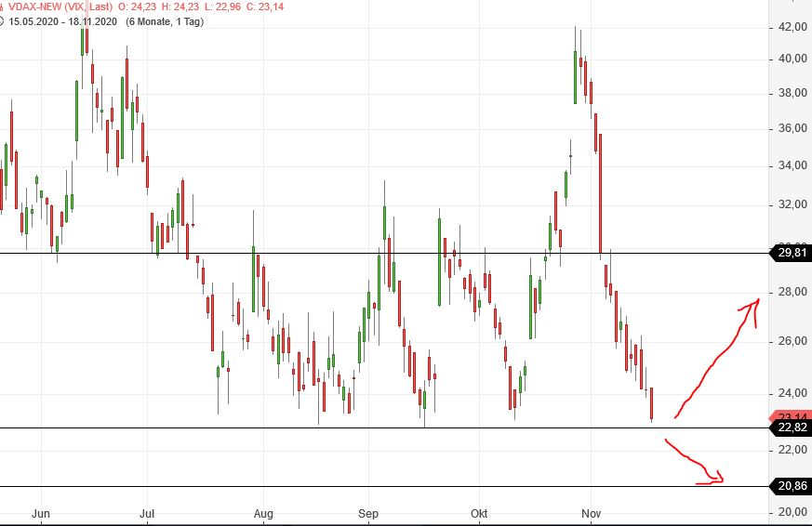Click the Okt month label on time axis
Viewport: 812px width, 526px height.
[479, 514]
